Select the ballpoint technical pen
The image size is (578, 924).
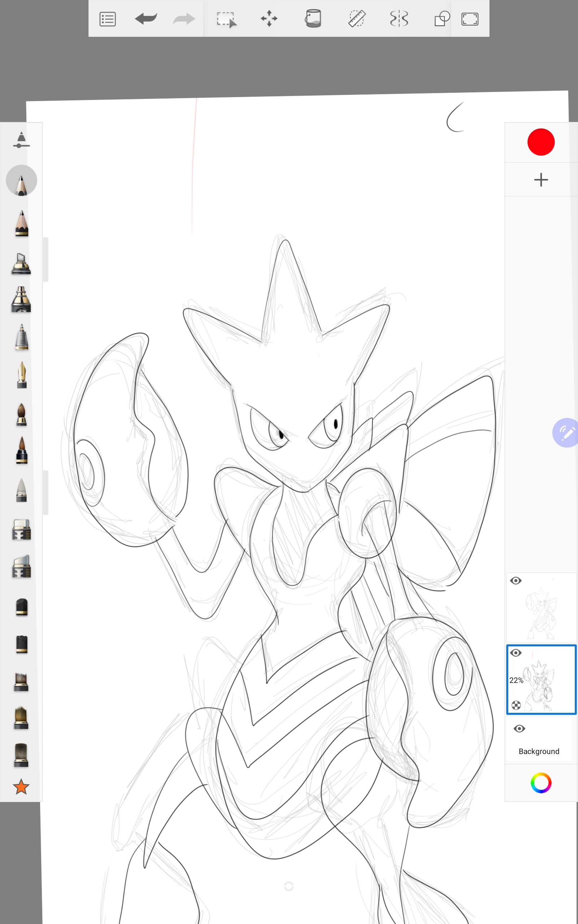tap(22, 337)
